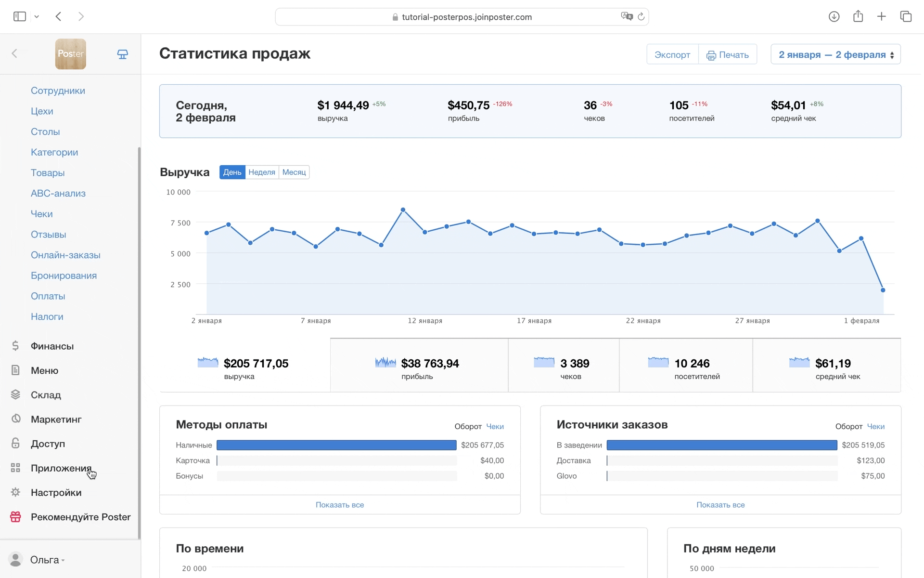924x578 pixels.
Task: Click Показать все under Источники заказов
Action: point(720,505)
